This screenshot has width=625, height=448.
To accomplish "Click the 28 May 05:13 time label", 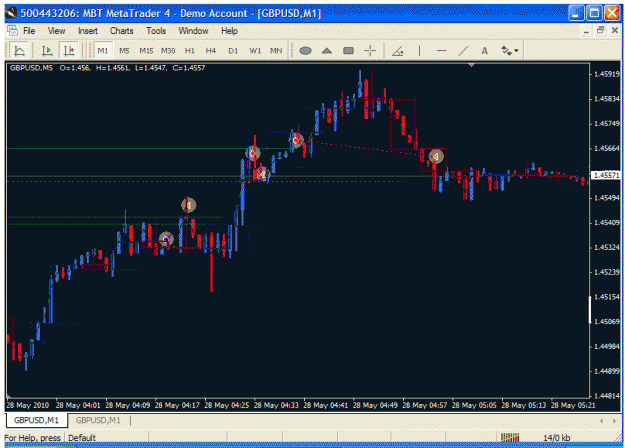I will click(523, 405).
